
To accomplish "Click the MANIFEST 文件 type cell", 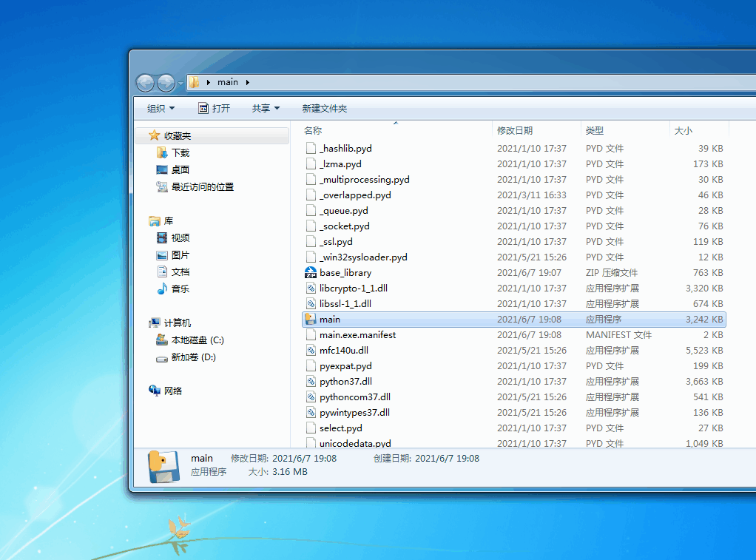I will tap(618, 335).
